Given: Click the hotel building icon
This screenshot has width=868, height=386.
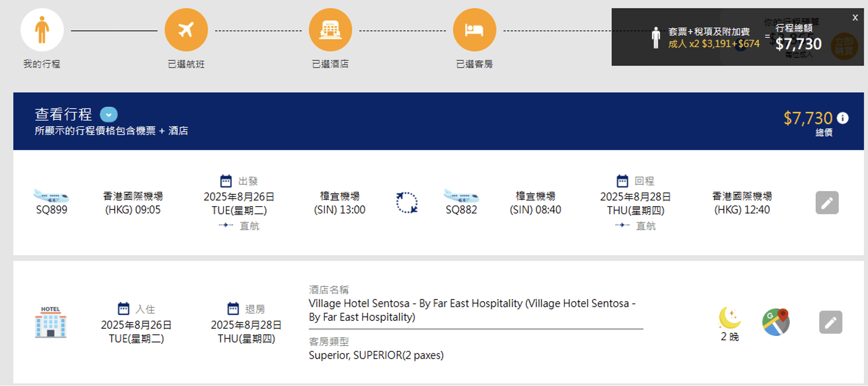Looking at the screenshot, I should point(50,322).
